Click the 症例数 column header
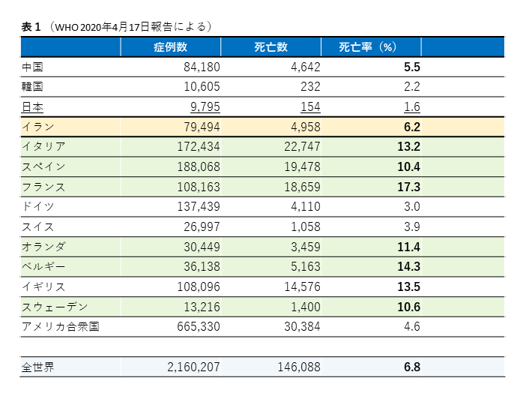The width and height of the screenshot is (532, 402). [x=170, y=47]
